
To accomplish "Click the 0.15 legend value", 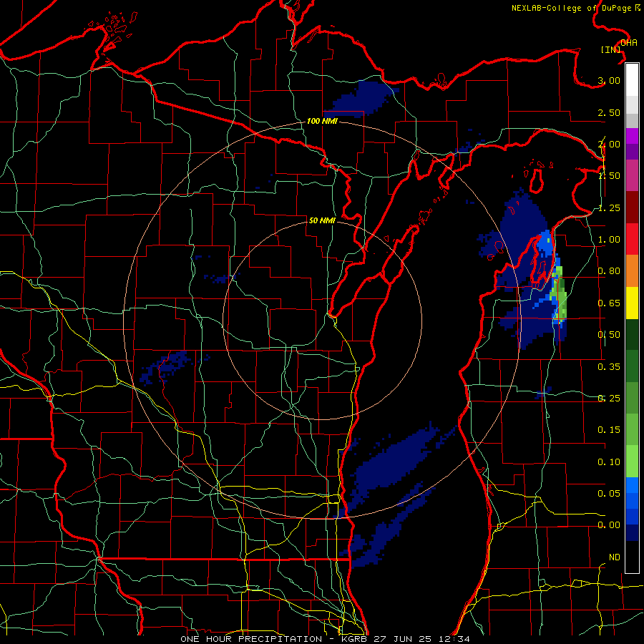I will click(x=609, y=430).
